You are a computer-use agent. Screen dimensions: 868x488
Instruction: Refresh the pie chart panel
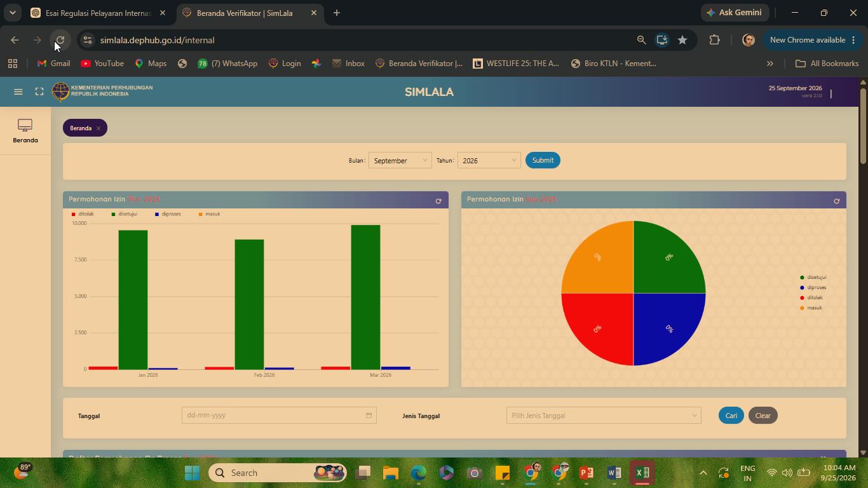[x=836, y=201]
